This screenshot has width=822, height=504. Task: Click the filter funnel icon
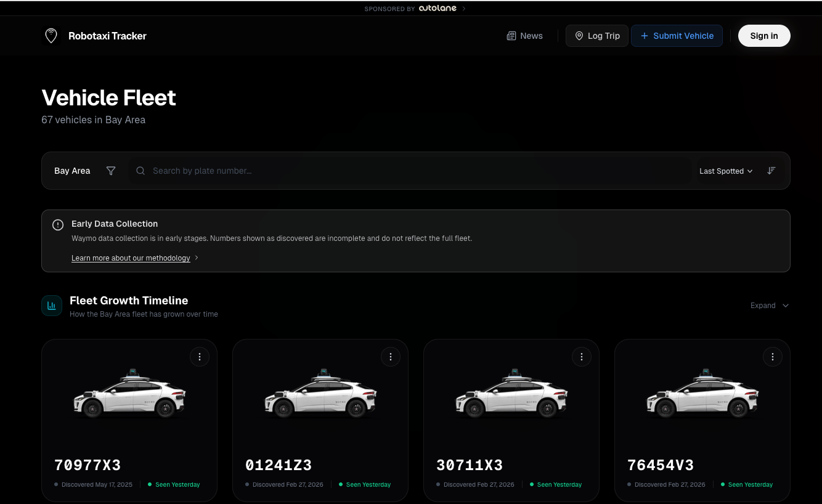(x=111, y=171)
